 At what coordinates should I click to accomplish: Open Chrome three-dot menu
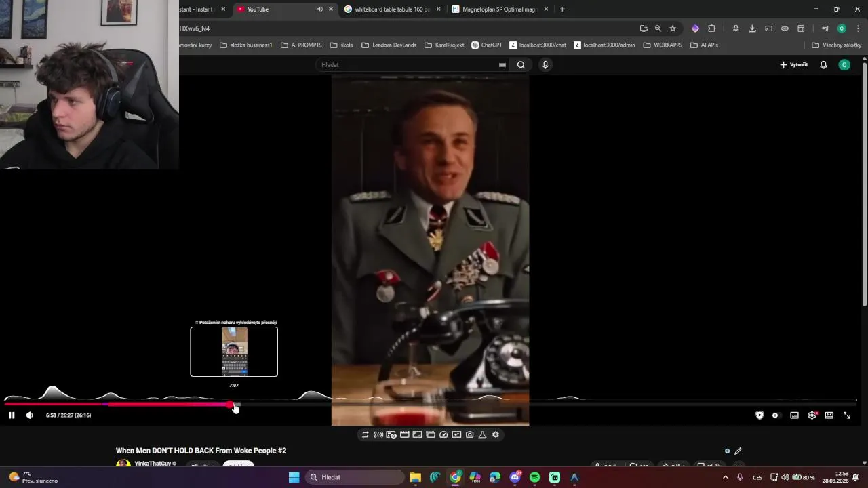point(858,28)
